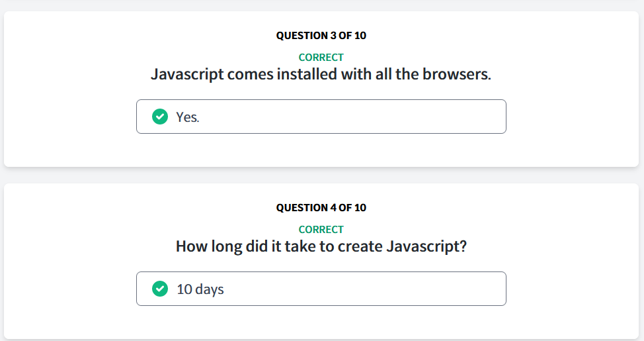The height and width of the screenshot is (341, 644).
Task: Click the CORRECT label under Question 3
Action: 321,57
